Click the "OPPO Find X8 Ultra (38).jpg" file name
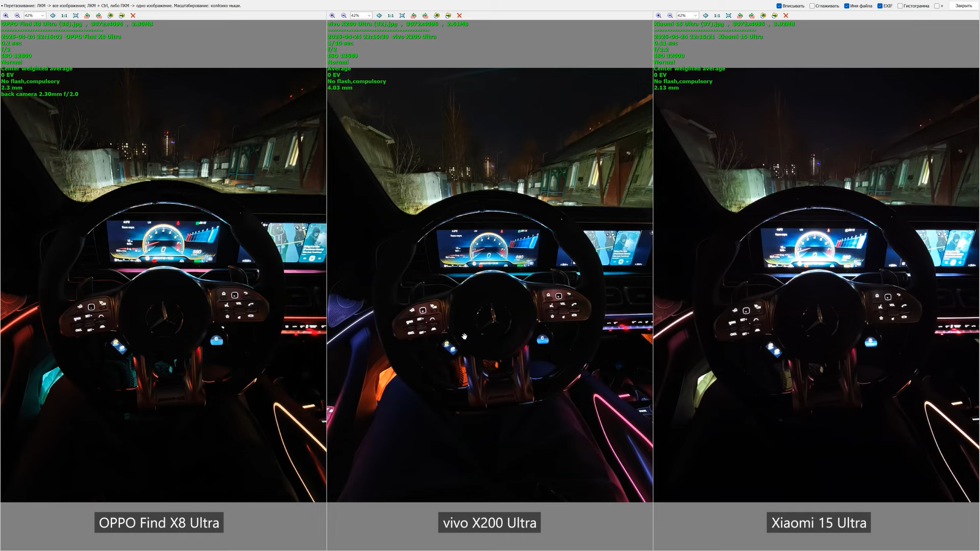This screenshot has height=551, width=980. [42, 24]
